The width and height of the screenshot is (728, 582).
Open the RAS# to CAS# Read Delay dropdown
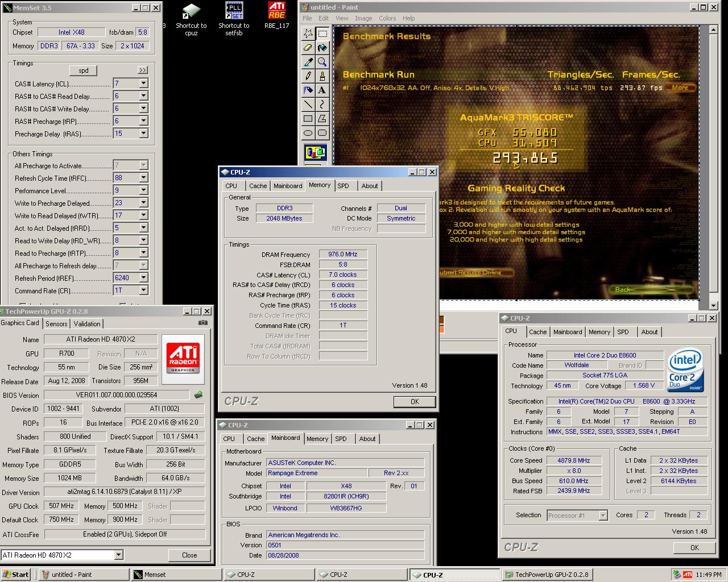[143, 96]
